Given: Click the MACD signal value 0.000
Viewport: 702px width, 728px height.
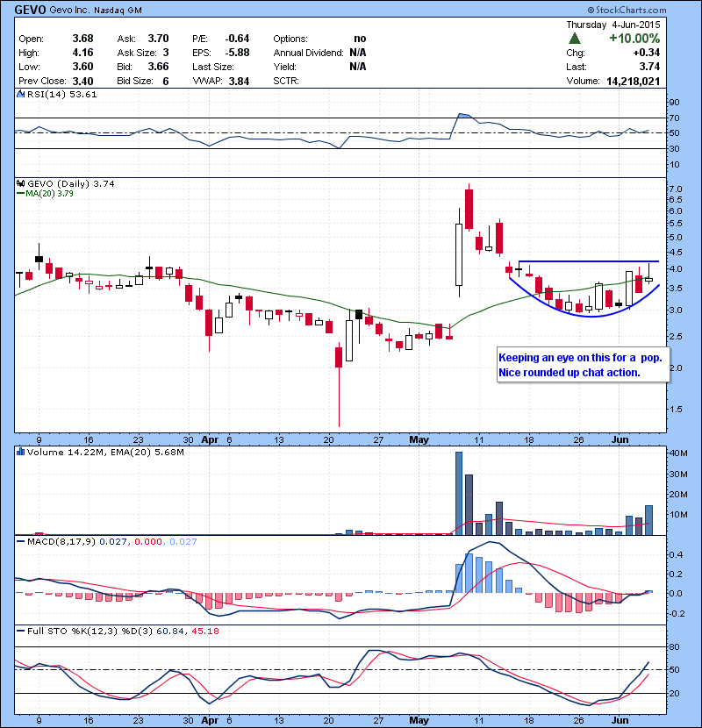Looking at the screenshot, I should pos(148,541).
